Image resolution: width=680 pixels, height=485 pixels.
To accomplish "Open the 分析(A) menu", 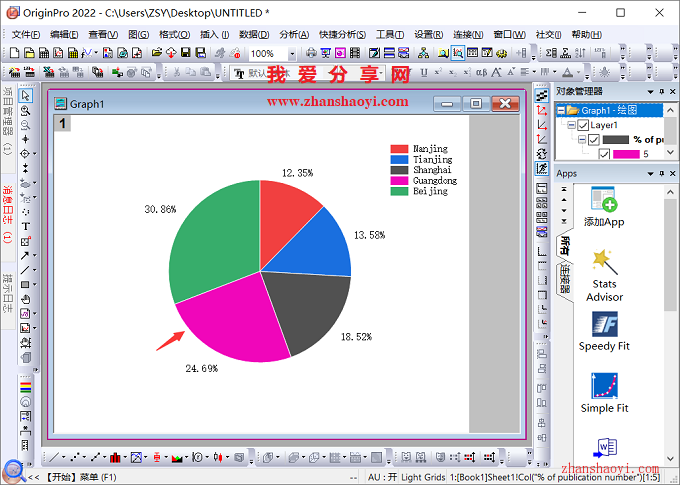I will point(294,35).
